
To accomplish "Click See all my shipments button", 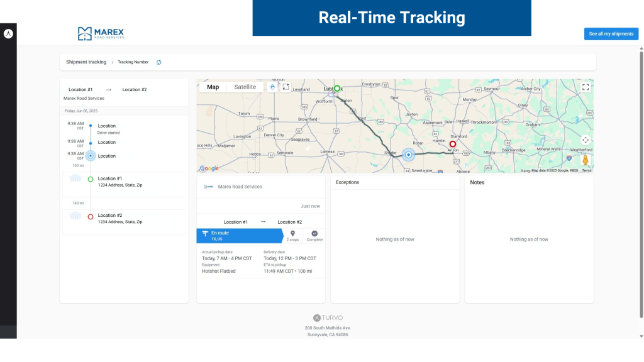I will (x=611, y=34).
